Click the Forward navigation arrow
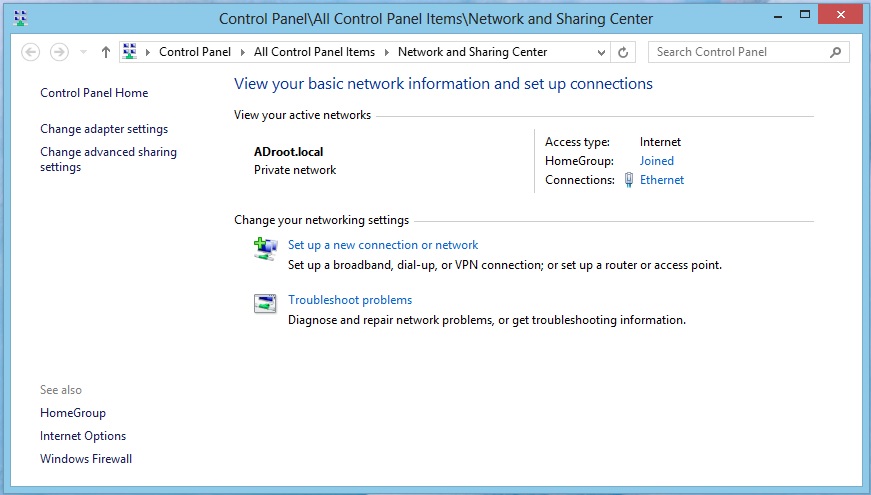Image resolution: width=871 pixels, height=495 pixels. pos(59,52)
